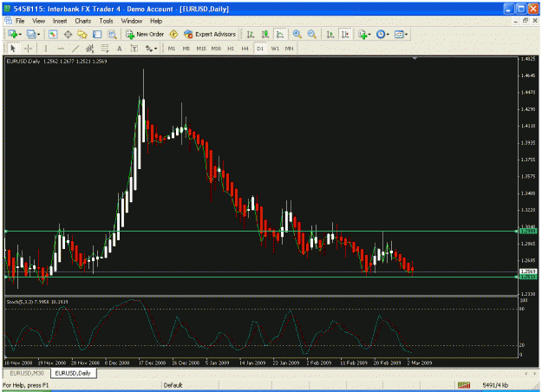Zoom in on the chart

point(297,34)
